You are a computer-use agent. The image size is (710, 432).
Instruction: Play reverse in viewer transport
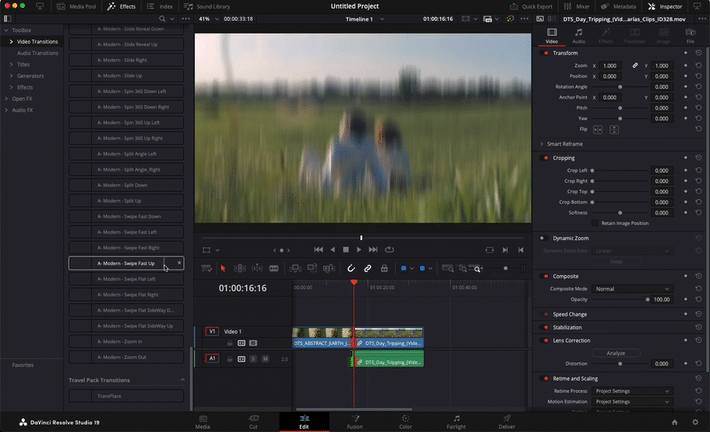[x=333, y=250]
